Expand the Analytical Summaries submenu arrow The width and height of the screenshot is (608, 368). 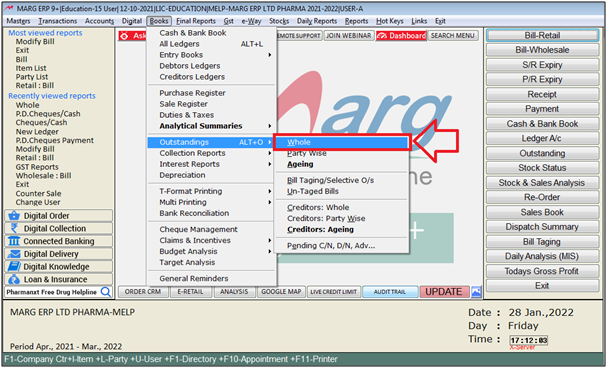click(x=269, y=126)
